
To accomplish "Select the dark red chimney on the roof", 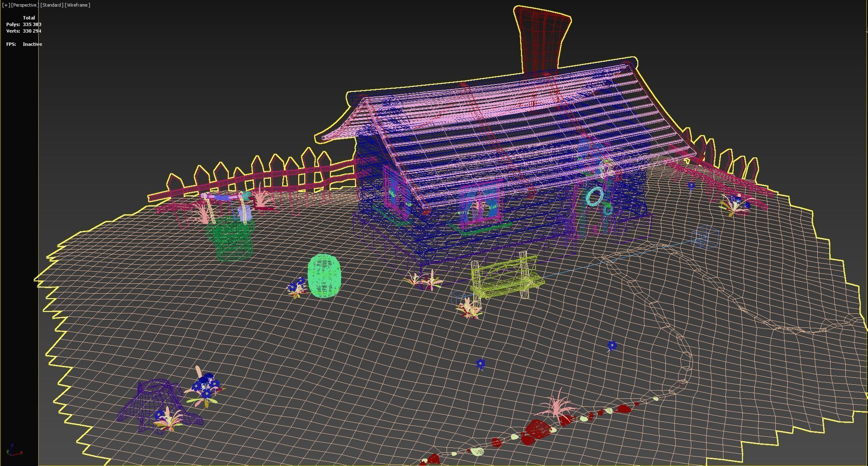I will pyautogui.click(x=542, y=40).
